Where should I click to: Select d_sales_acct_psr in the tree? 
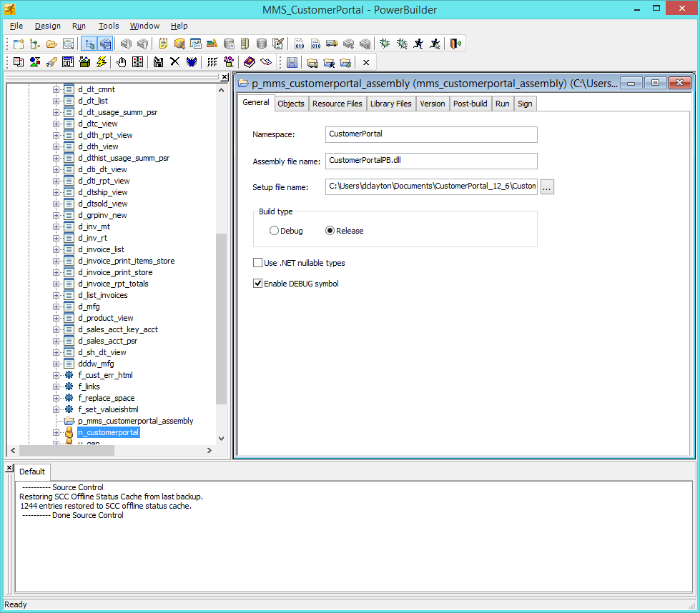click(x=107, y=341)
